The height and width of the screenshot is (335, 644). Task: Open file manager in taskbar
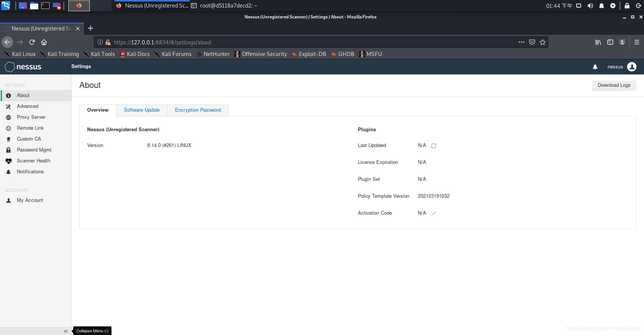pyautogui.click(x=34, y=6)
